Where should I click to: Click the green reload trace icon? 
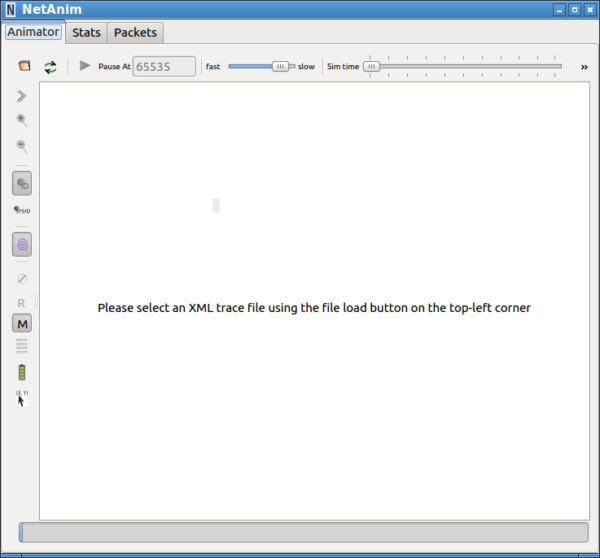50,66
